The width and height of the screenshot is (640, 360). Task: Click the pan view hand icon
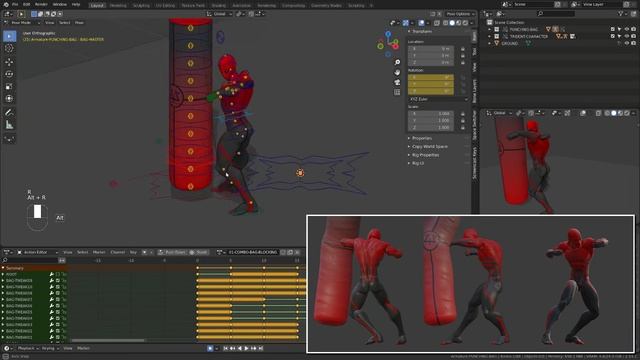397,72
